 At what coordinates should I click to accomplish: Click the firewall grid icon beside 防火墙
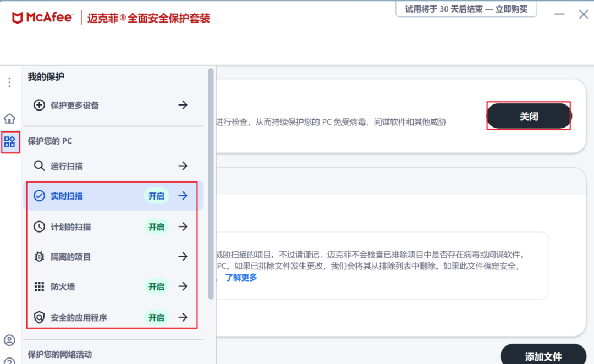(39, 286)
